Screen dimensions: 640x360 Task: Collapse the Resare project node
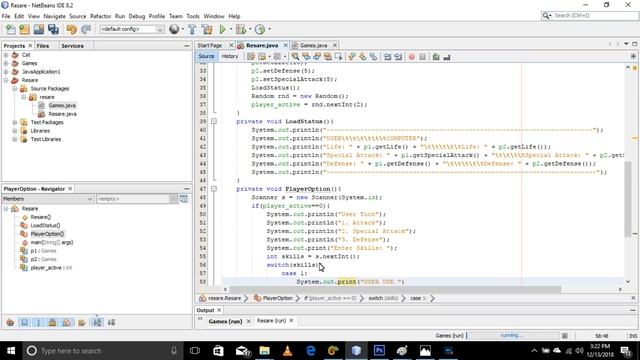[6, 80]
